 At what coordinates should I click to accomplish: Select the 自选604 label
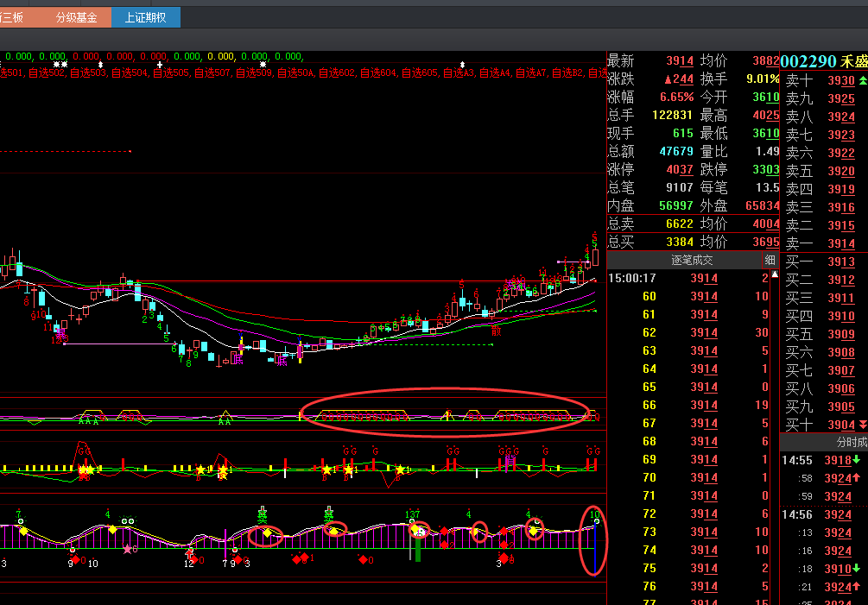[x=378, y=73]
